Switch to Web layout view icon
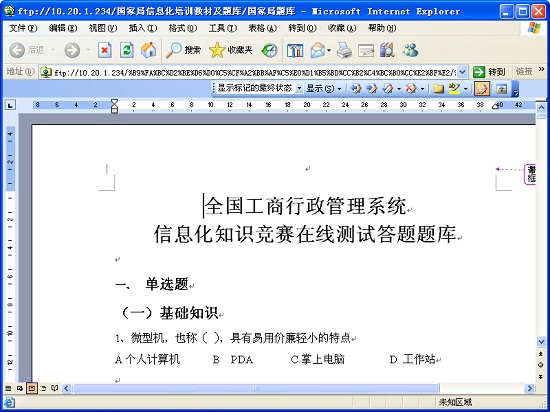Viewport: 550px width, 412px height. coord(20,388)
